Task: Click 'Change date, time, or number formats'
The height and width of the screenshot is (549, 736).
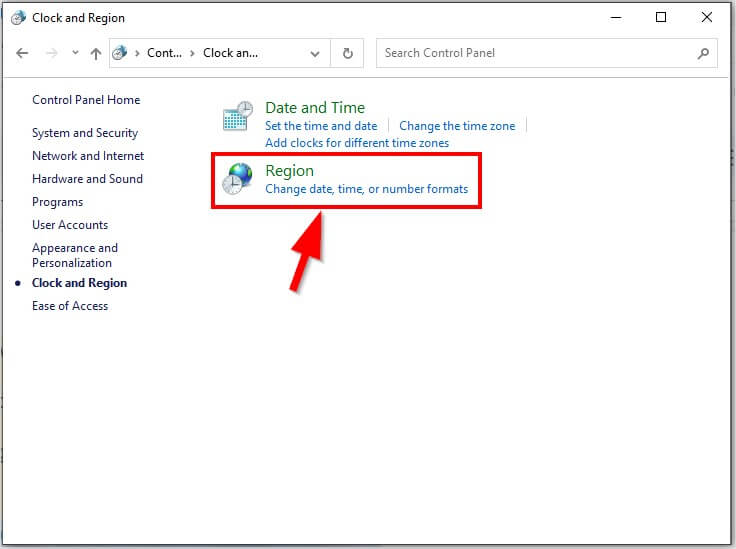Action: (x=367, y=189)
